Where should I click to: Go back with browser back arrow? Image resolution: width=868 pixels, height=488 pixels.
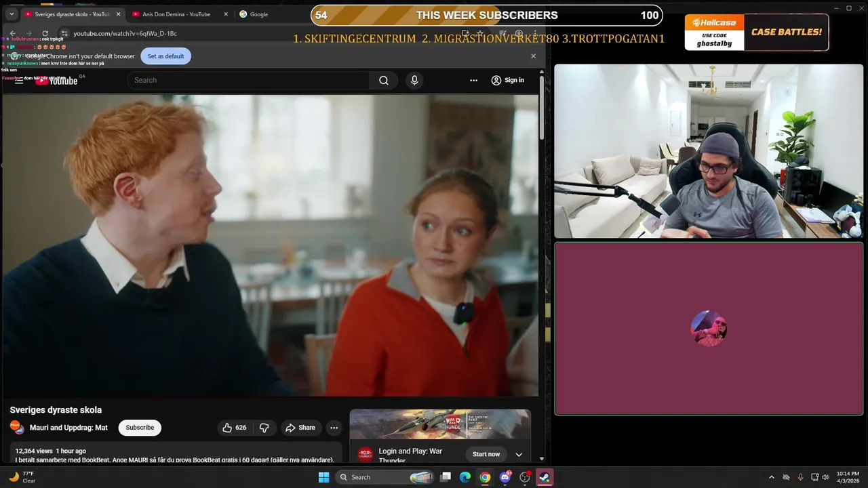click(x=12, y=33)
